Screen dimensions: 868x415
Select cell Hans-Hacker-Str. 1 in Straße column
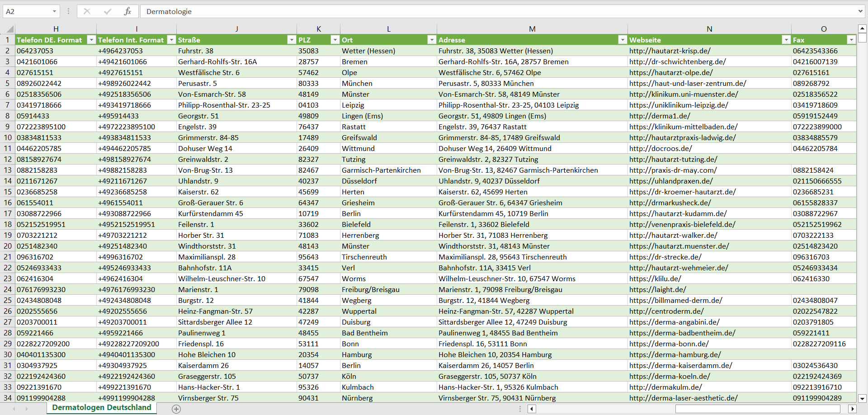pyautogui.click(x=236, y=387)
